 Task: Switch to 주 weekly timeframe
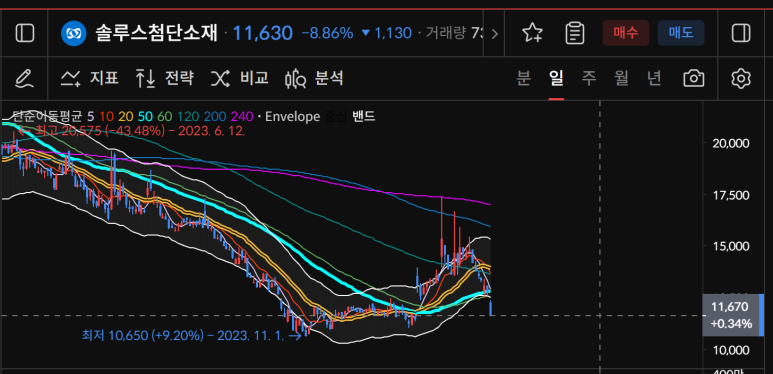point(589,78)
